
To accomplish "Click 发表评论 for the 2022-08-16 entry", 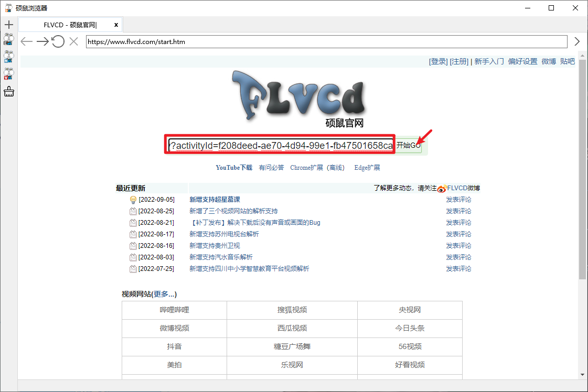I will [x=458, y=246].
